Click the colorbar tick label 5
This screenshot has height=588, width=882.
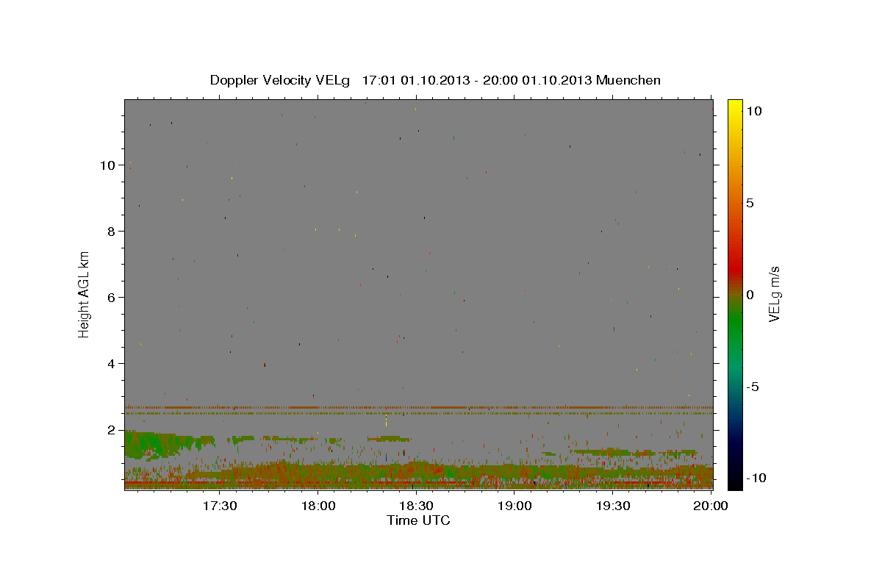(750, 203)
